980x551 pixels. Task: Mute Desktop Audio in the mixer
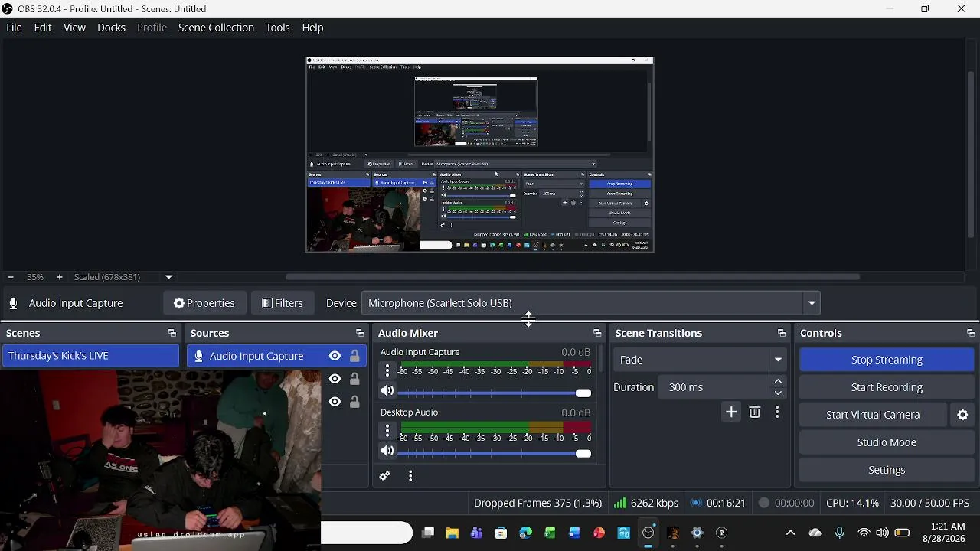click(x=387, y=452)
